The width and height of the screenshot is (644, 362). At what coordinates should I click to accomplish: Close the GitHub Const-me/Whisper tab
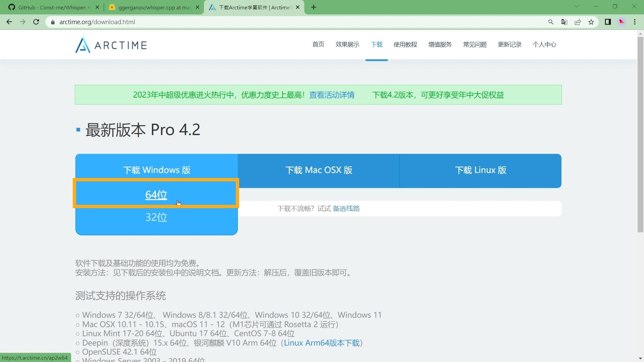pos(97,7)
